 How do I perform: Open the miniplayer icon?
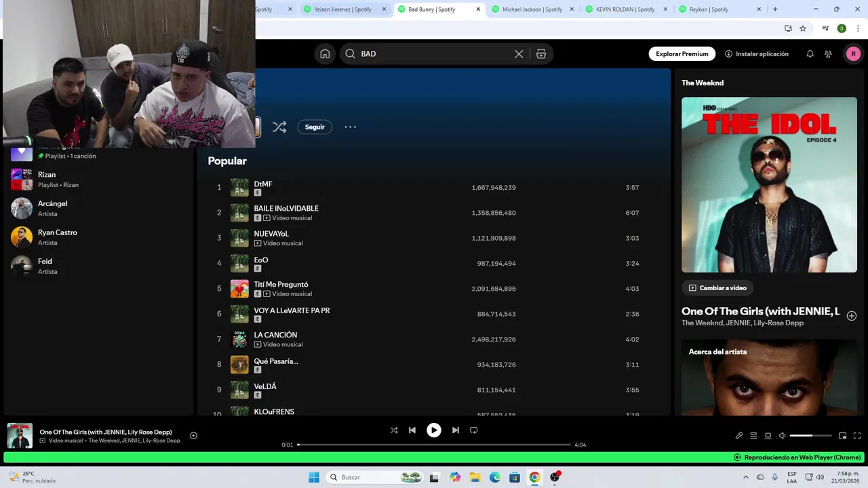[843, 435]
